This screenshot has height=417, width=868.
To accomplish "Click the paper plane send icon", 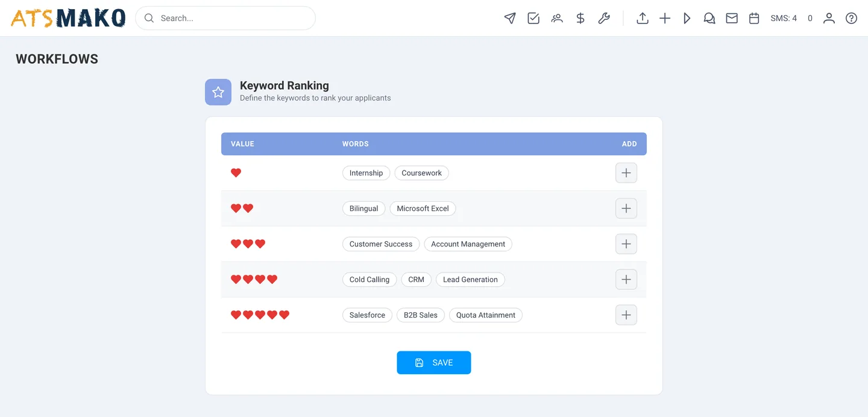I will 510,18.
